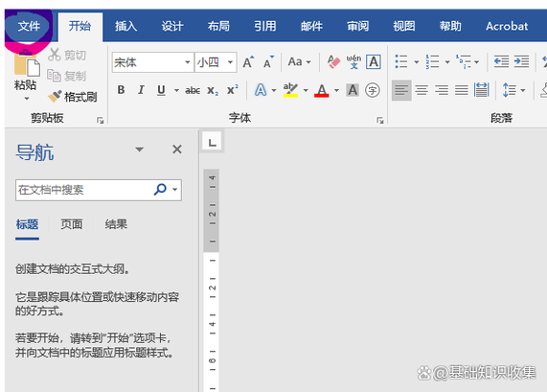The height and width of the screenshot is (392, 547).
Task: Decrease font size with shrink icon
Action: tap(268, 62)
